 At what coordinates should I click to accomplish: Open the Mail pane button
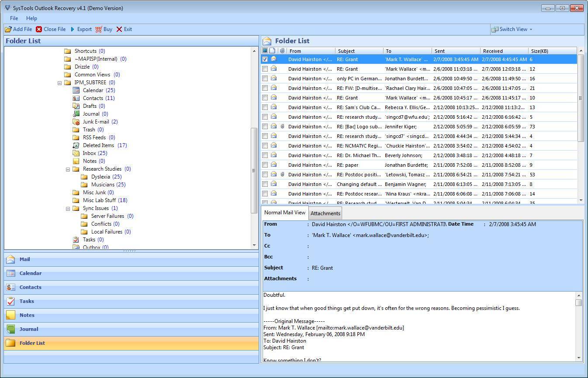131,259
